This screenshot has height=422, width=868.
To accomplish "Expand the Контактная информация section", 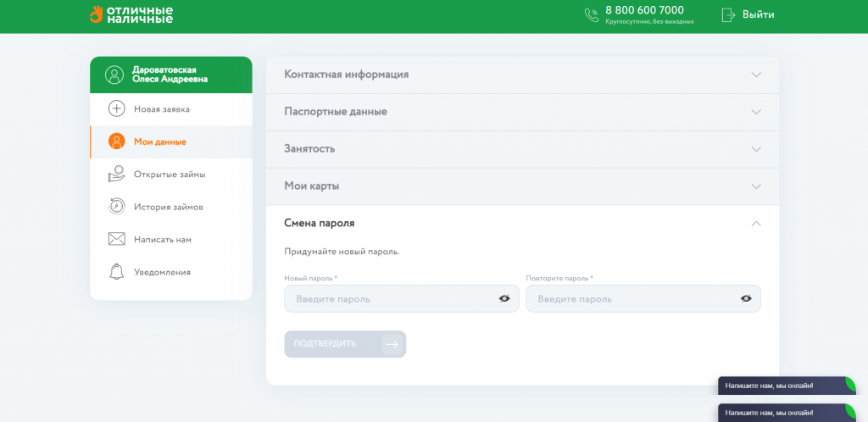I will point(522,75).
